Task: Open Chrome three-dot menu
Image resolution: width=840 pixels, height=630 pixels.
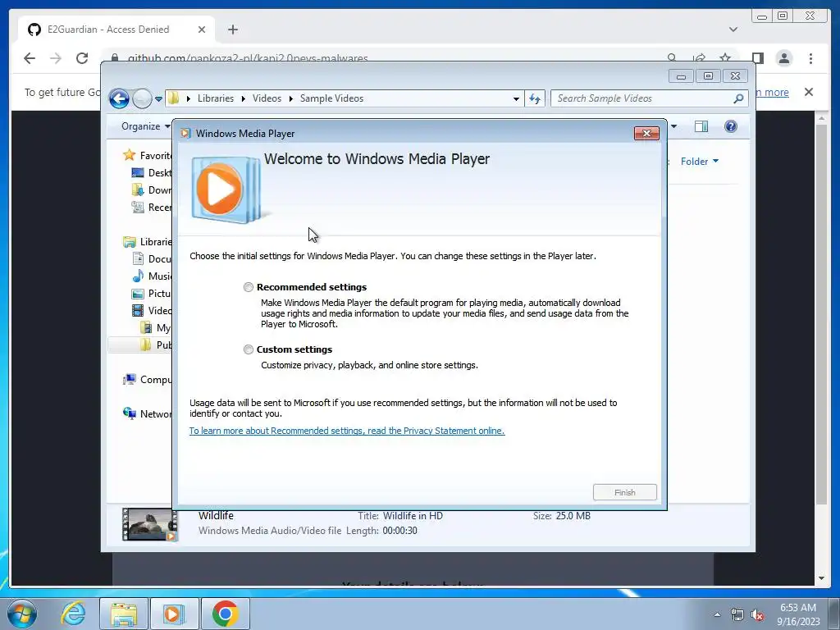Action: [x=810, y=58]
